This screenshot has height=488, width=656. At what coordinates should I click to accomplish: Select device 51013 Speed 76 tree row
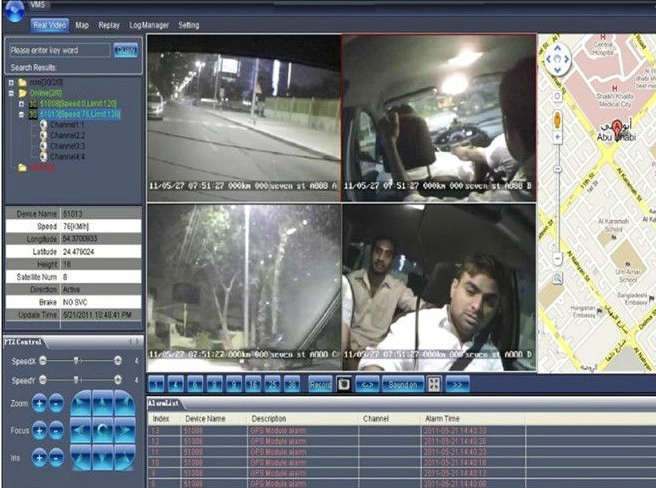[79, 114]
